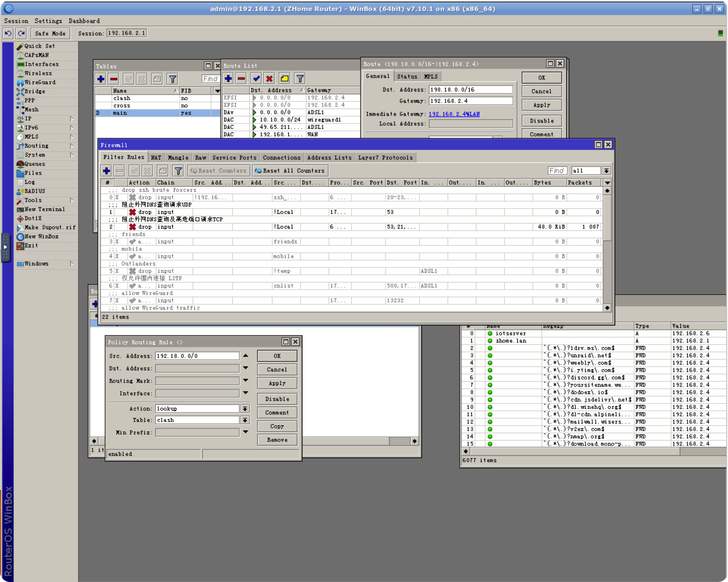Toggle Safe Mode button

[50, 33]
